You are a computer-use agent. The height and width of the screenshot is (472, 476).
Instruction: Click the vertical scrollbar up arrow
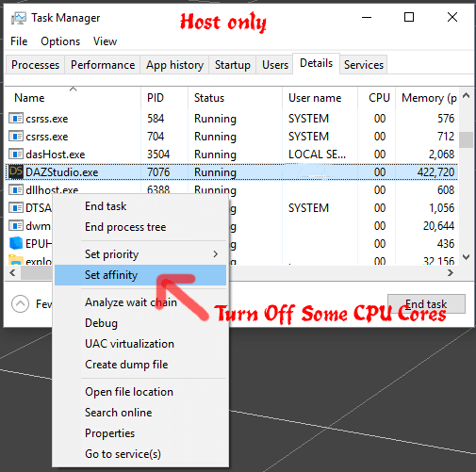pos(467,95)
